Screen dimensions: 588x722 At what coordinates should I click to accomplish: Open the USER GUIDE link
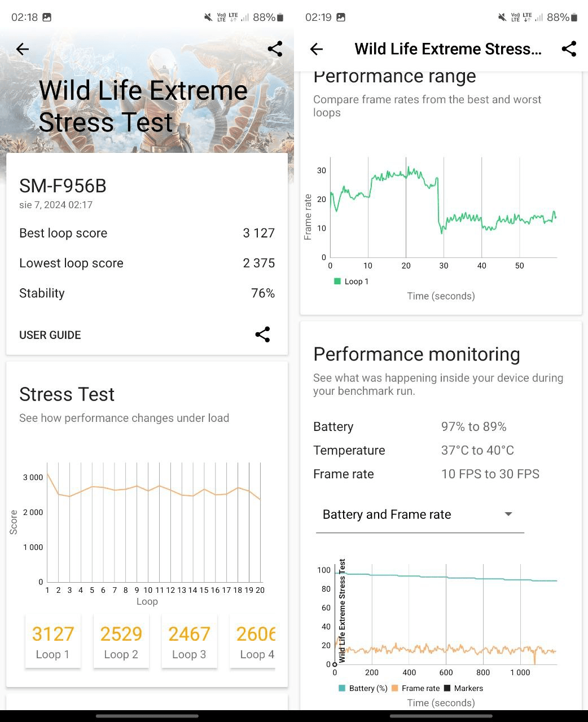tap(50, 335)
